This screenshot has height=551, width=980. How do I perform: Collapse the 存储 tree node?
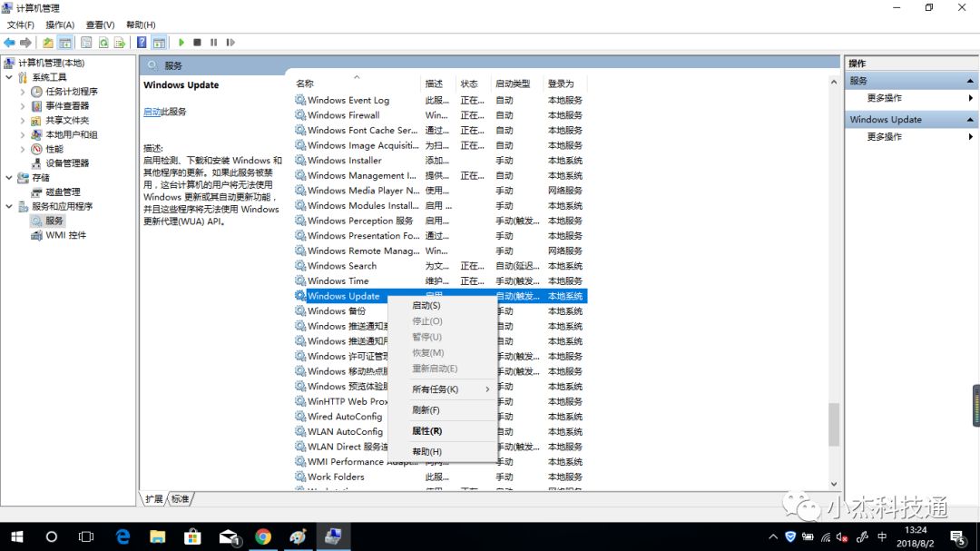pyautogui.click(x=9, y=178)
